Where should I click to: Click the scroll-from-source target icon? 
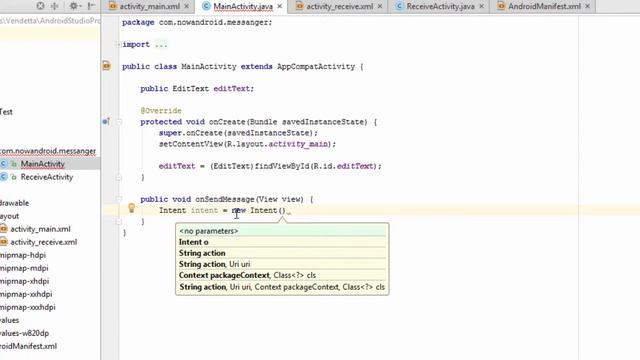(40, 6)
